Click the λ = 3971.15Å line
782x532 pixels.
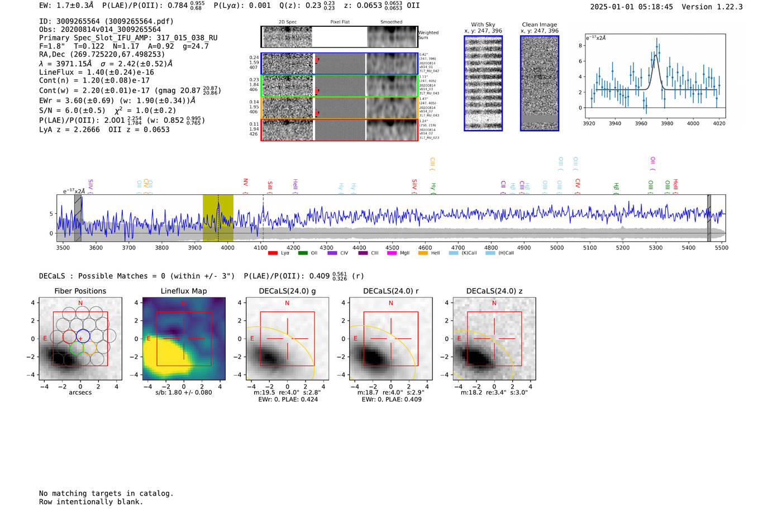(x=106, y=64)
